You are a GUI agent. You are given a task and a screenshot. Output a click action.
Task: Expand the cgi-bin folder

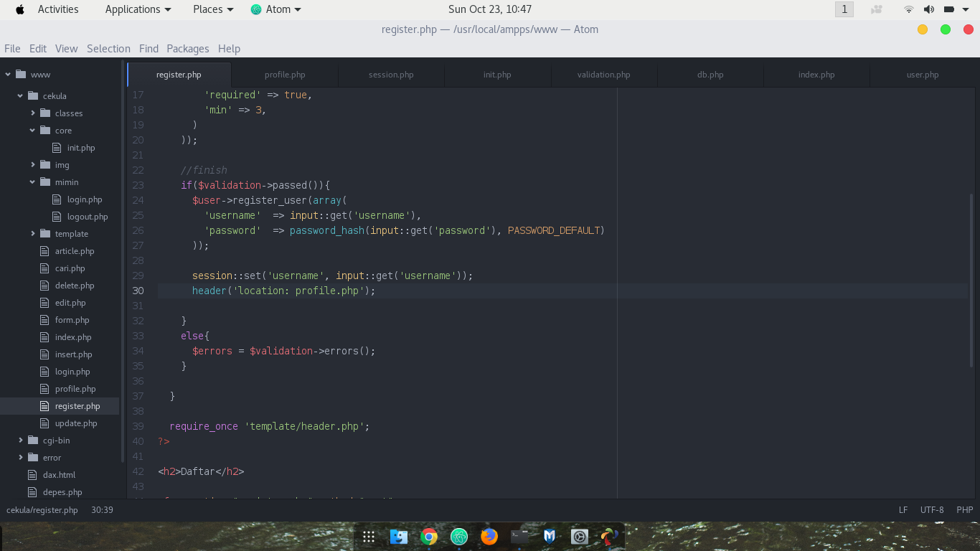tap(21, 440)
